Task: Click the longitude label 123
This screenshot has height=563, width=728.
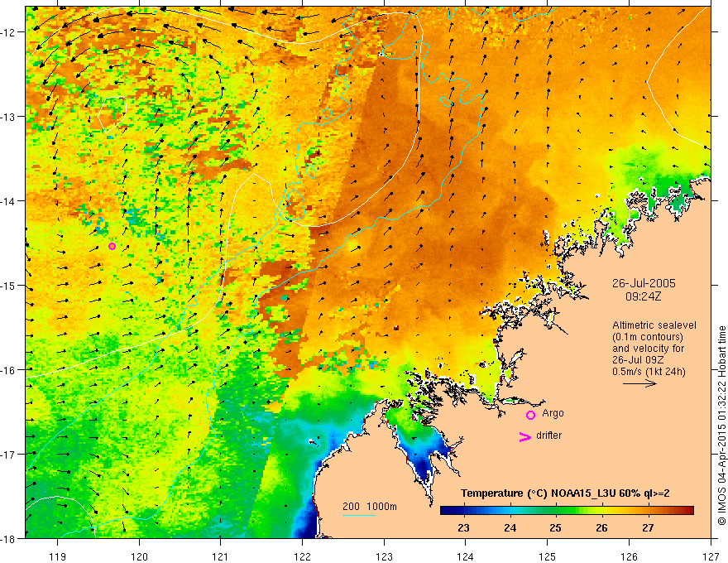Action: pyautogui.click(x=384, y=556)
